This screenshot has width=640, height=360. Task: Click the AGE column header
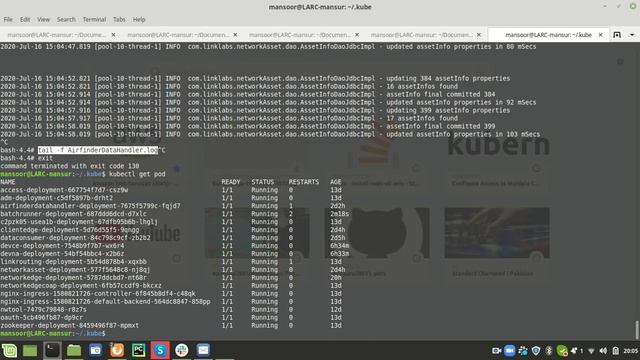(336, 182)
